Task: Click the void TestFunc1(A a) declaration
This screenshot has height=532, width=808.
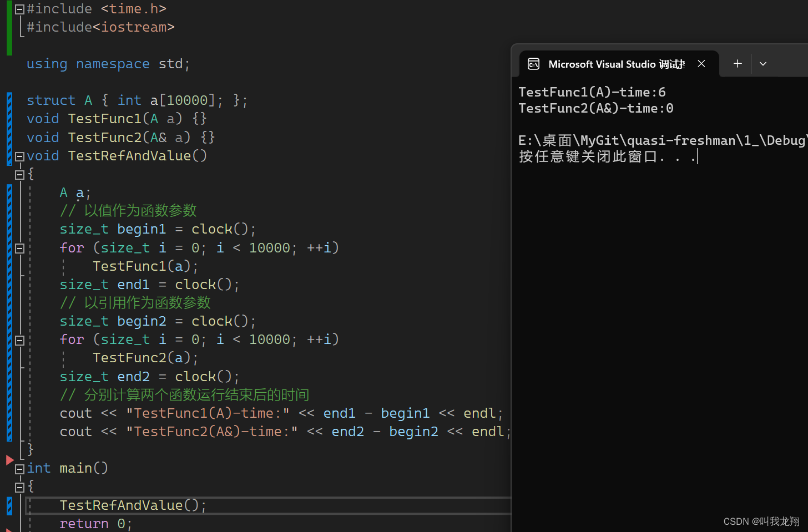Action: pos(117,119)
